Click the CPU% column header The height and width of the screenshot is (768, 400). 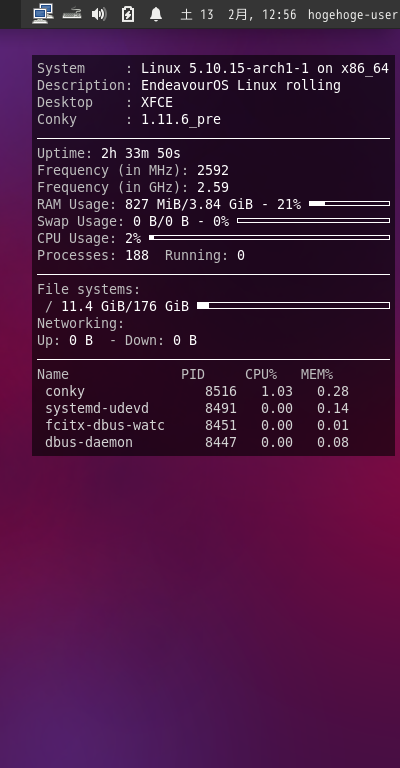[261, 374]
